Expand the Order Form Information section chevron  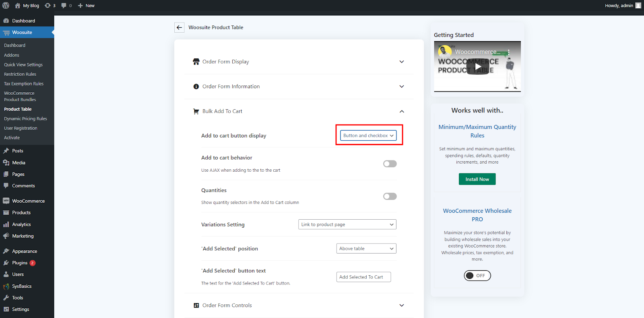tap(402, 87)
